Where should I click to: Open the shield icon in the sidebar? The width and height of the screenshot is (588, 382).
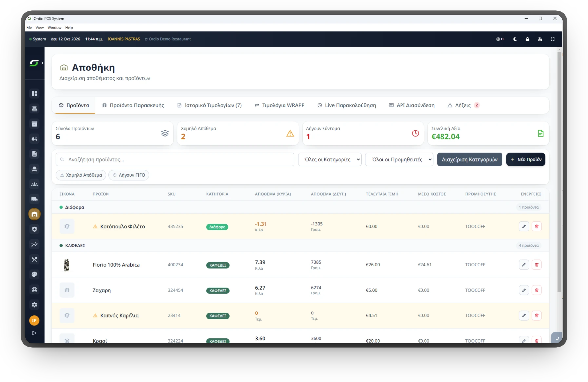point(34,230)
